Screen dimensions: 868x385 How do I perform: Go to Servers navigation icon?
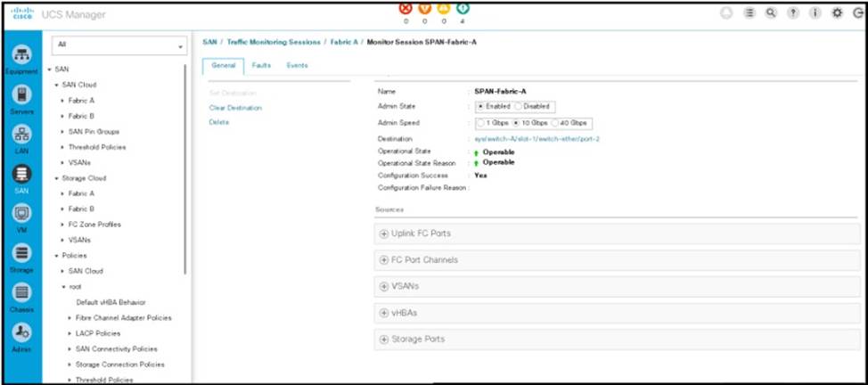(20, 96)
